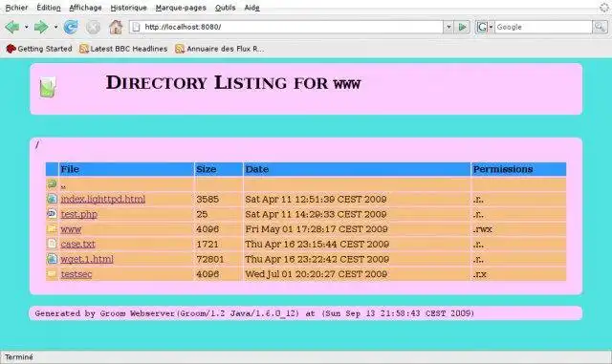This screenshot has height=364, width=612.
Task: Click the icon next to index.lighttpd.html
Action: [52, 199]
